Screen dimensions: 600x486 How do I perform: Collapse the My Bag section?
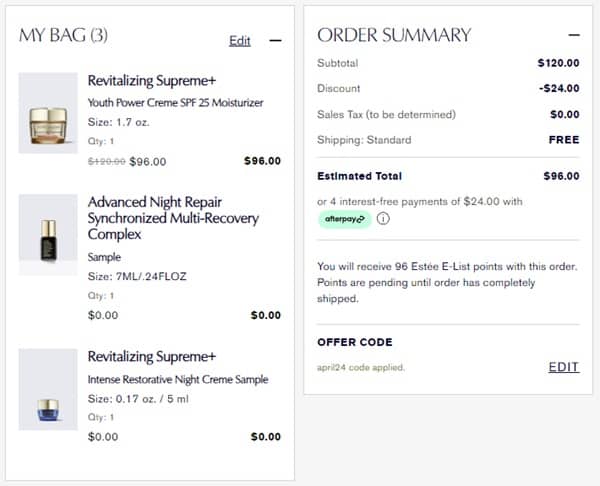276,41
